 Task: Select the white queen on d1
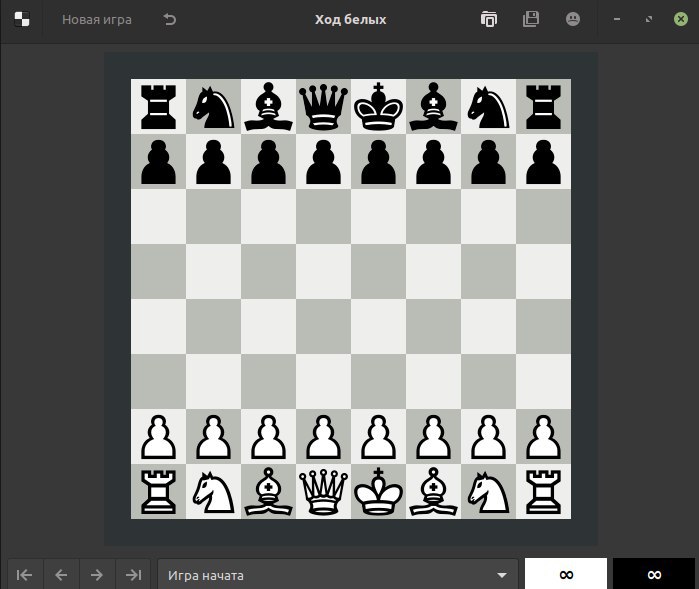coord(323,491)
